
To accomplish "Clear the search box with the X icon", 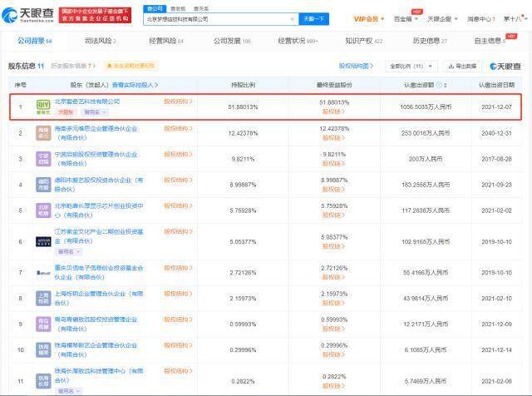I will click(x=292, y=19).
